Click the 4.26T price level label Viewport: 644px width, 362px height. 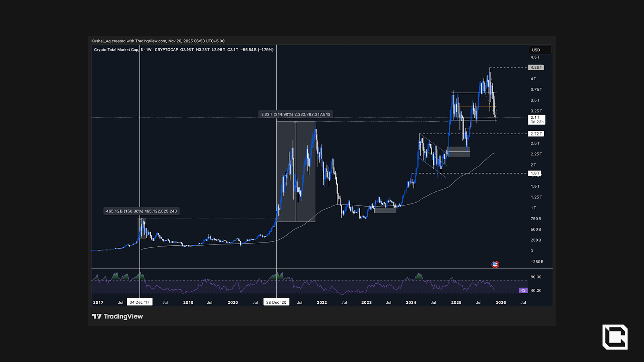[536, 68]
